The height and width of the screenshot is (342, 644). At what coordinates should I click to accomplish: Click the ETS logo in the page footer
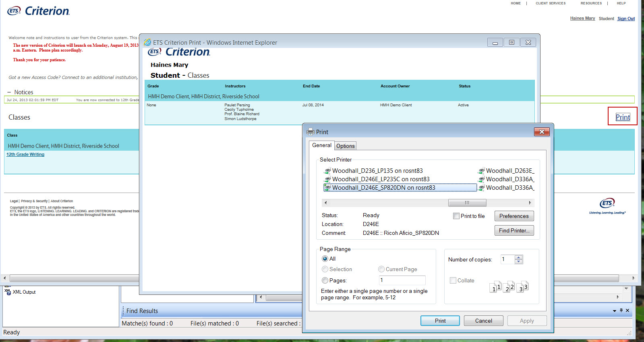click(607, 205)
